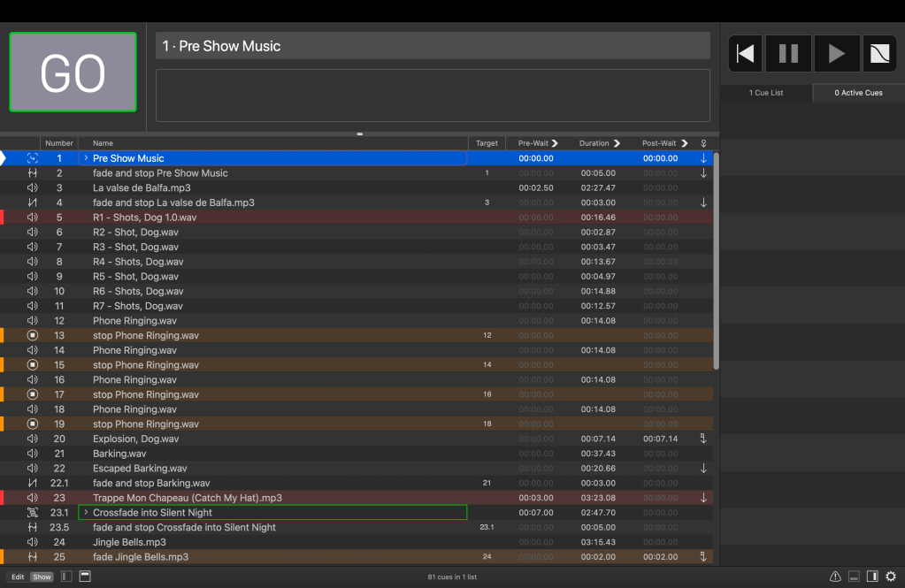This screenshot has width=905, height=588.
Task: Expand the Pre Show Music group cue
Action: (x=86, y=158)
